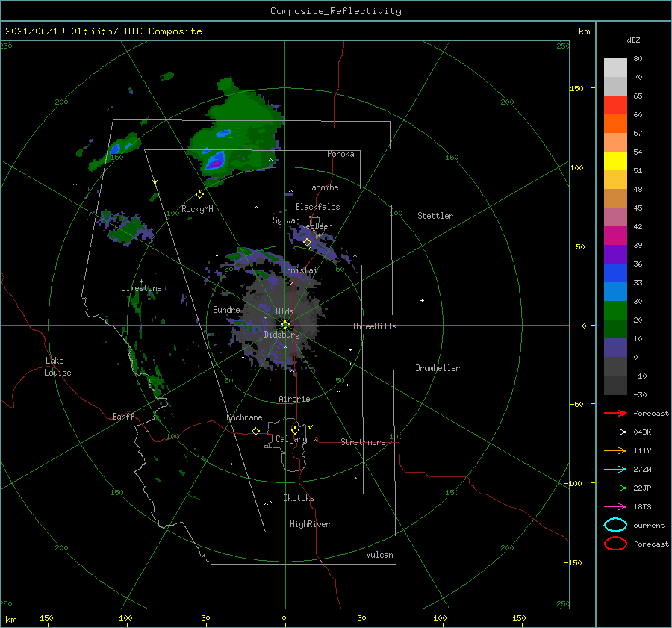This screenshot has width=672, height=628.
Task: Click the Vulcan city label
Action: tap(379, 555)
